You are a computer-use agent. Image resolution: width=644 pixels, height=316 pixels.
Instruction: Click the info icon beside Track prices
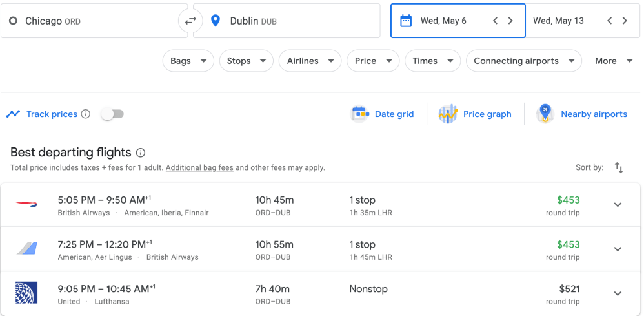(x=85, y=114)
